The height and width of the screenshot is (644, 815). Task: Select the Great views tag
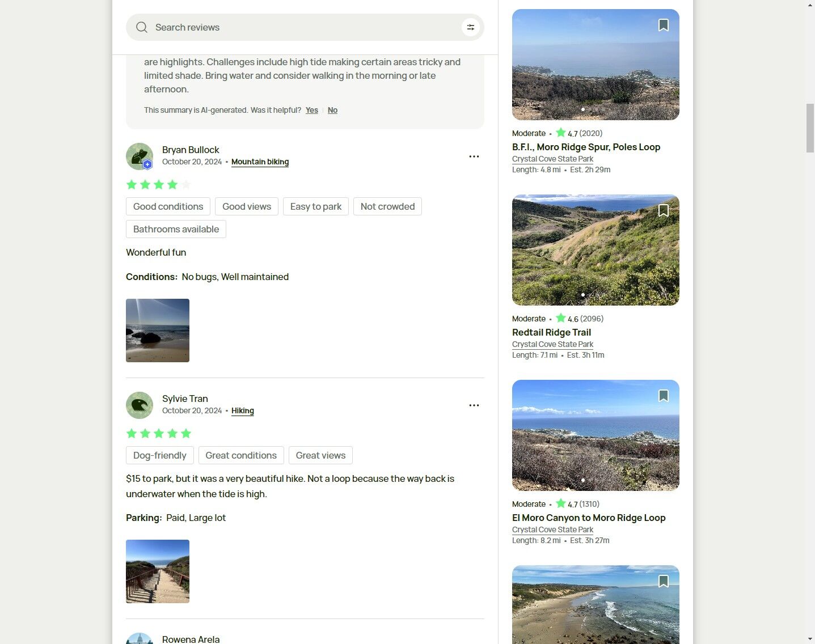[320, 455]
